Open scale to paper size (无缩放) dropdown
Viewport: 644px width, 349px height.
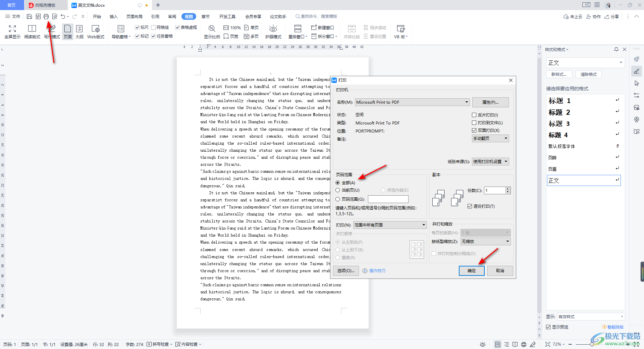pyautogui.click(x=485, y=242)
